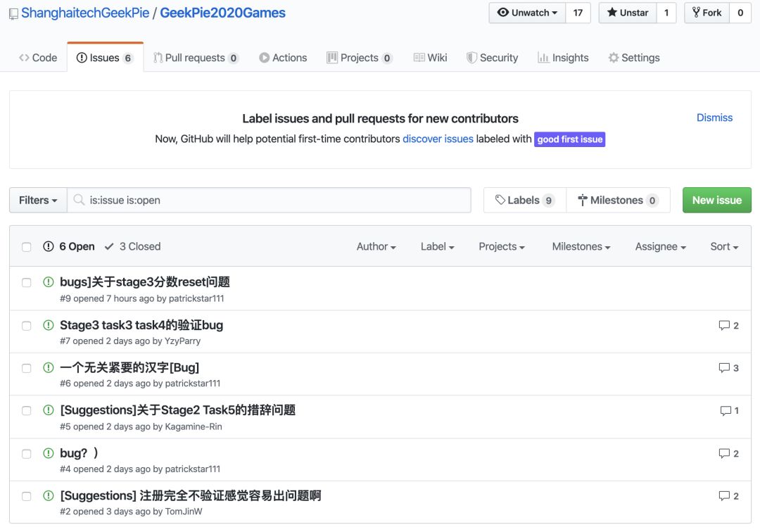Click the watchers count 17
760x532 pixels.
tap(578, 13)
